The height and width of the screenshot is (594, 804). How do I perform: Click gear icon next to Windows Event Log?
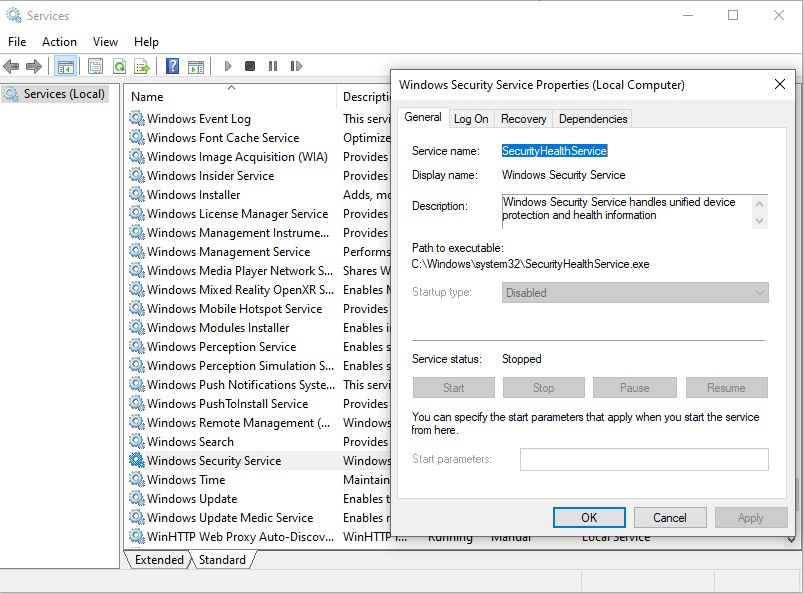point(136,118)
